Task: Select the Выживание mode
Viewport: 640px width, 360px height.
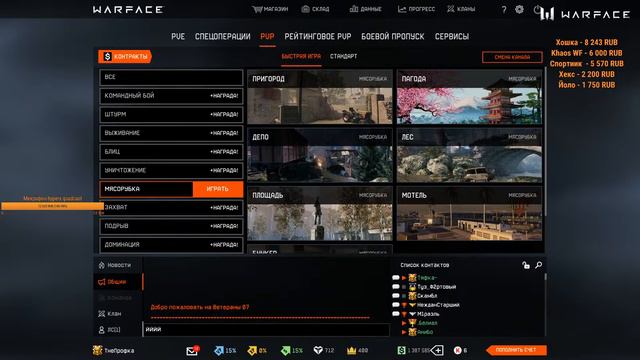Action: pyautogui.click(x=171, y=133)
